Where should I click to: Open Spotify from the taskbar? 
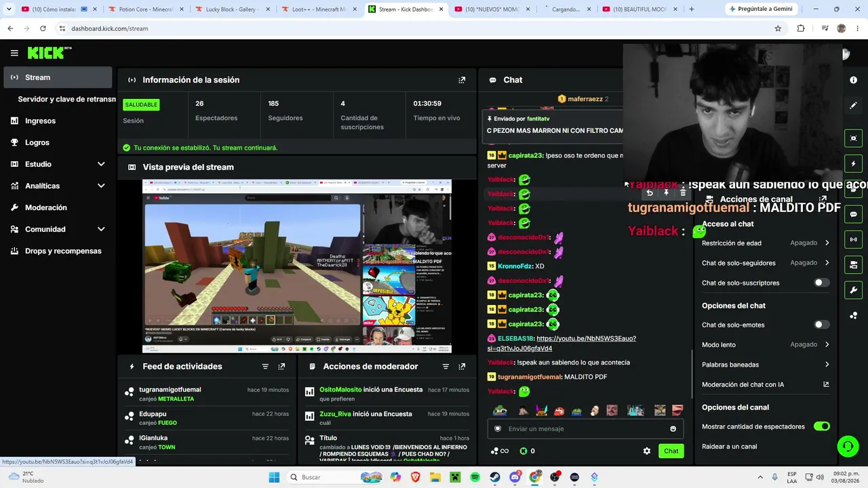(475, 477)
